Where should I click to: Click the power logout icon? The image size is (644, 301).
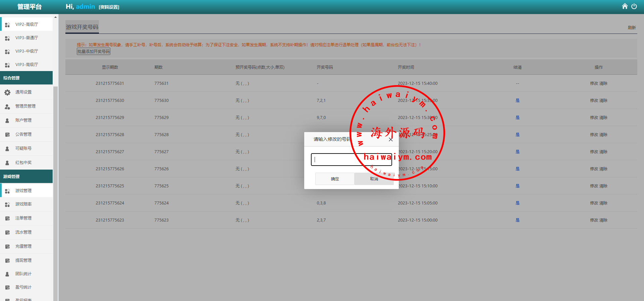pyautogui.click(x=634, y=6)
